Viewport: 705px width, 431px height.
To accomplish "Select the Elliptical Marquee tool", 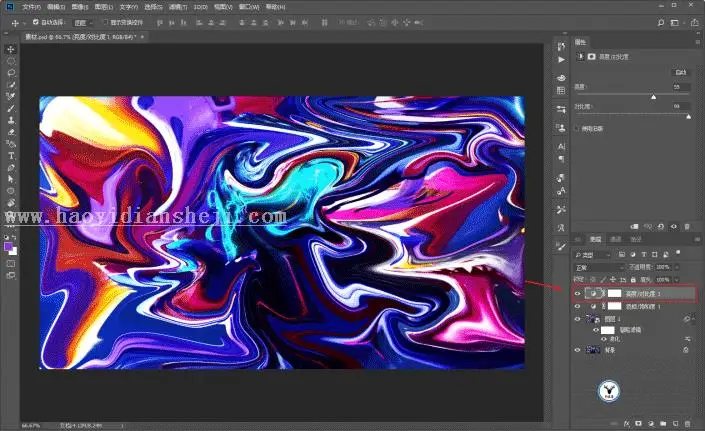I will pos(11,61).
